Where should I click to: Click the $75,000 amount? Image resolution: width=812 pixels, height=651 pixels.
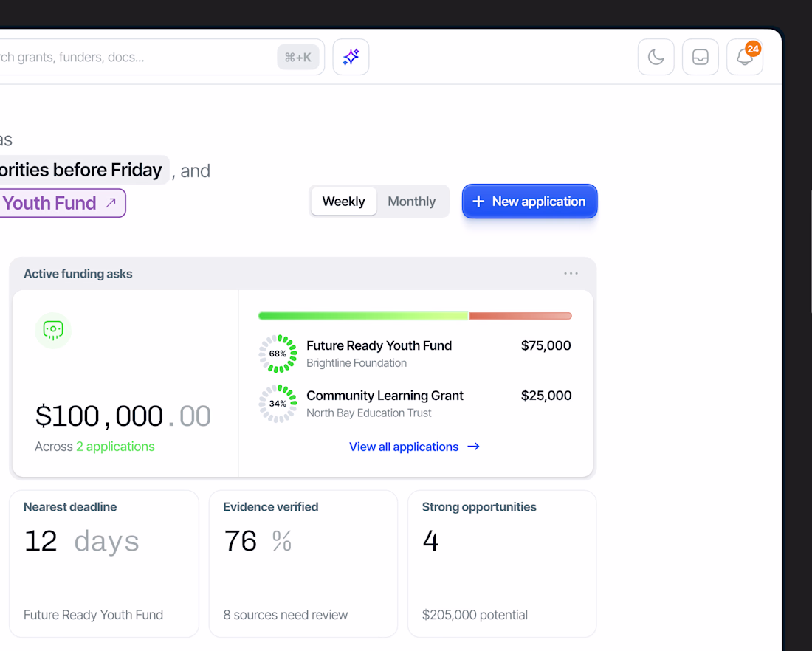click(546, 345)
